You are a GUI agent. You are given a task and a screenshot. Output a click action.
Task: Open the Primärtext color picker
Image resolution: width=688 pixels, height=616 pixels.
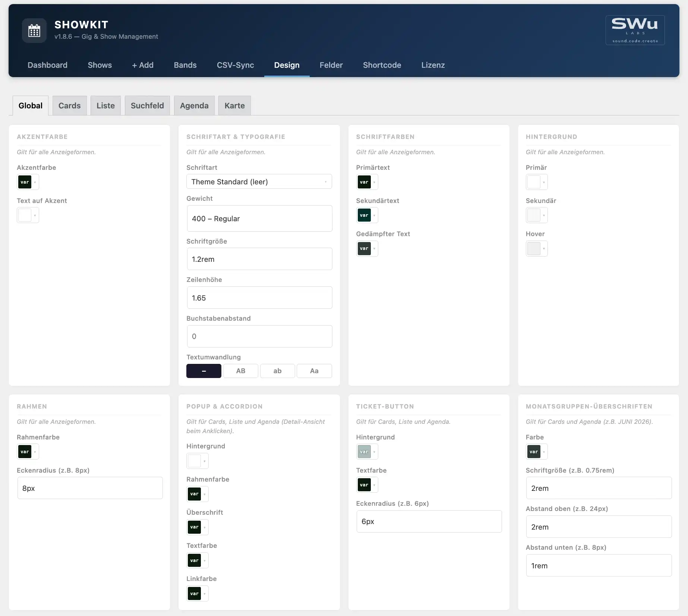tap(367, 182)
